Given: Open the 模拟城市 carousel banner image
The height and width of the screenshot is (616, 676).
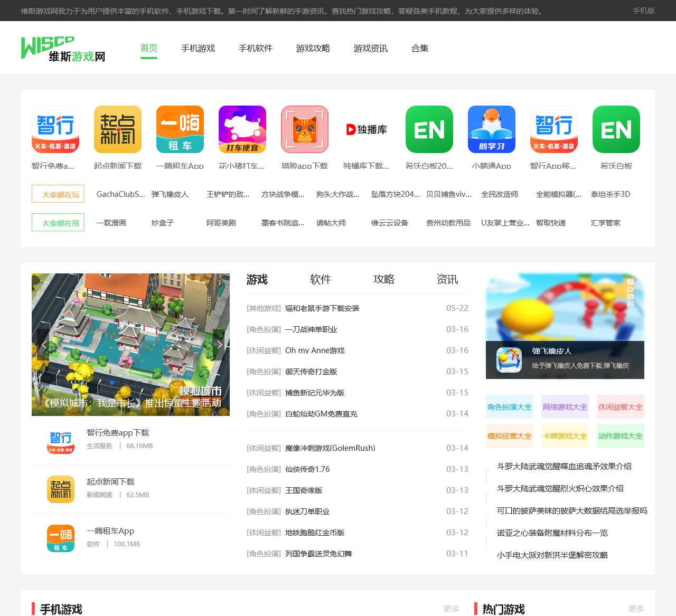Looking at the screenshot, I should click(x=130, y=344).
